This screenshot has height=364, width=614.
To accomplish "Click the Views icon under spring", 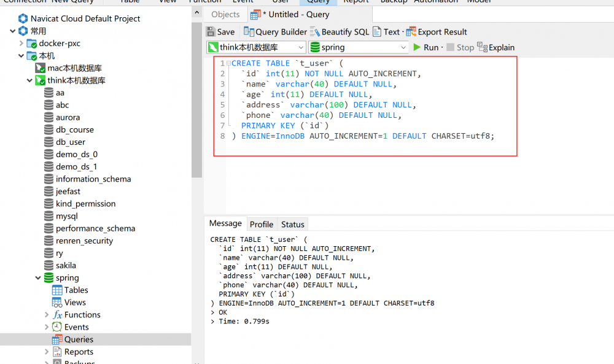I will [x=57, y=303].
